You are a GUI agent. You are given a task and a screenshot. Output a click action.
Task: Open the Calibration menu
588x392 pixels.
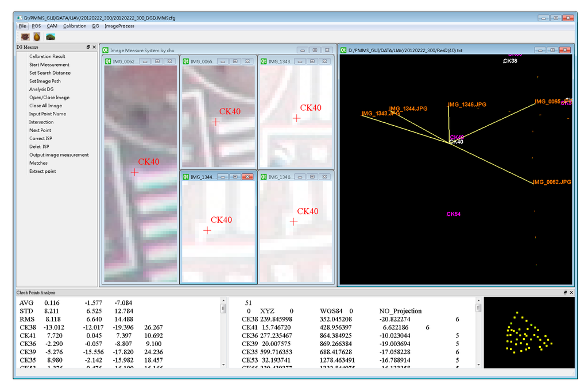point(75,26)
